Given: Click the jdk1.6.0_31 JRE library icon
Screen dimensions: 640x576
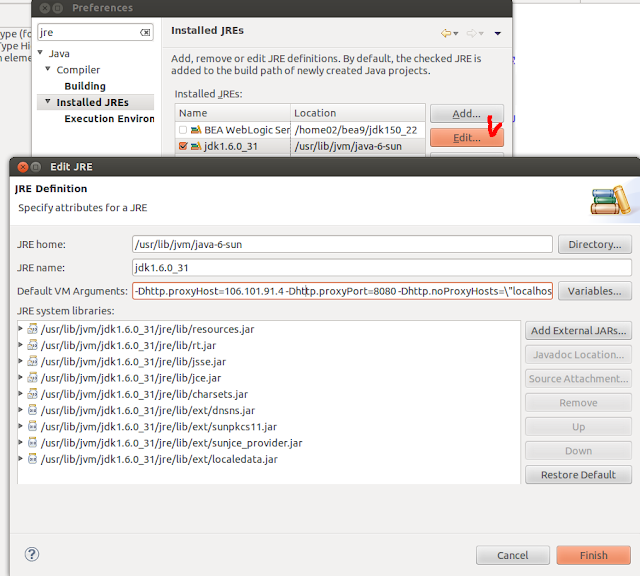Looking at the screenshot, I should [x=196, y=146].
